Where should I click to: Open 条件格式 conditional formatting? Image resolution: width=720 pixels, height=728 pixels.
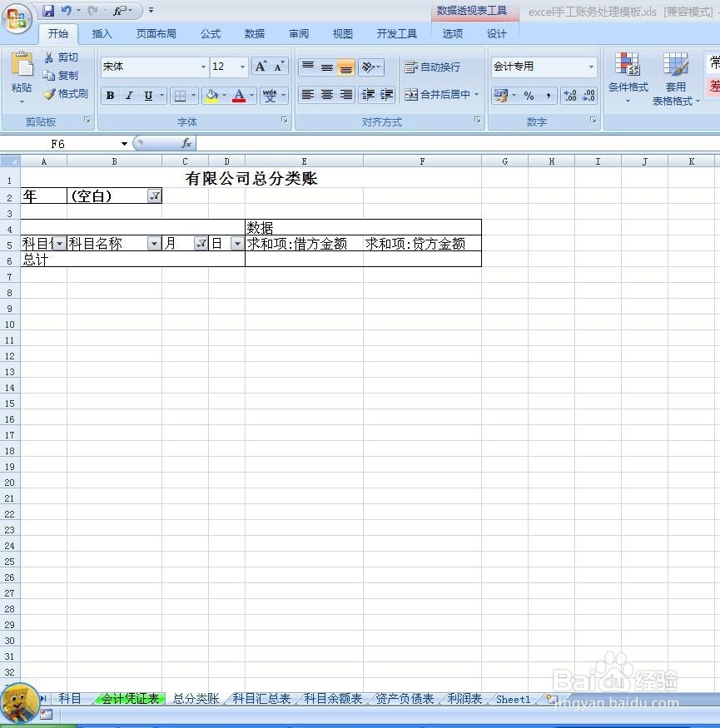(627, 75)
